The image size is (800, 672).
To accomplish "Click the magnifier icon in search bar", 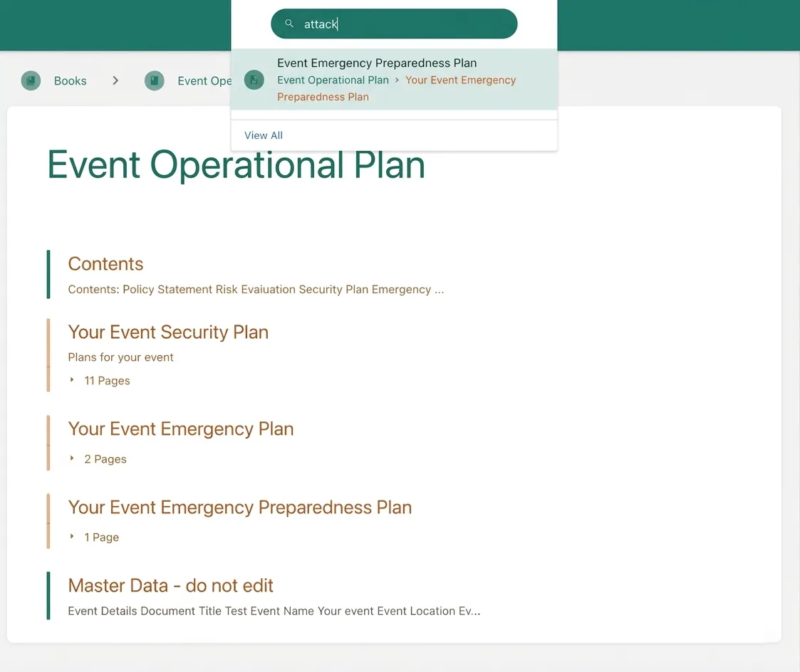I will coord(289,23).
